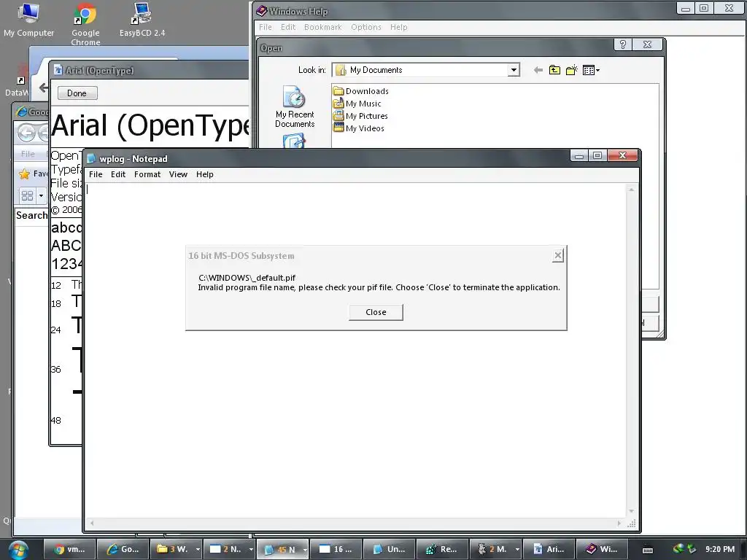Open Notepad Edit menu

coord(118,174)
